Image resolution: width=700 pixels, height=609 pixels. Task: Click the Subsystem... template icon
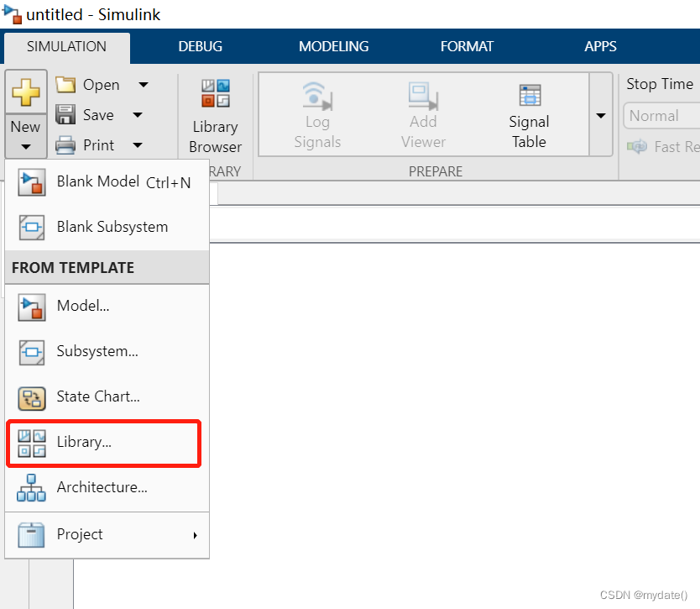(32, 353)
